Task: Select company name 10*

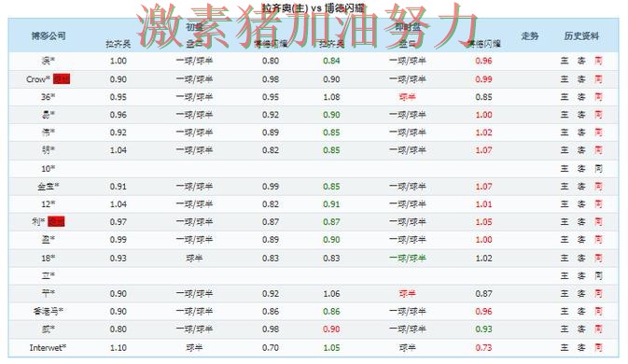Action: [49, 169]
